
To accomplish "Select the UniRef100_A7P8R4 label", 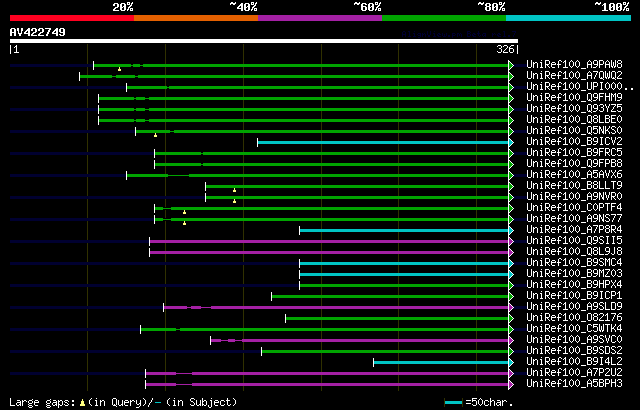I will click(x=574, y=230).
